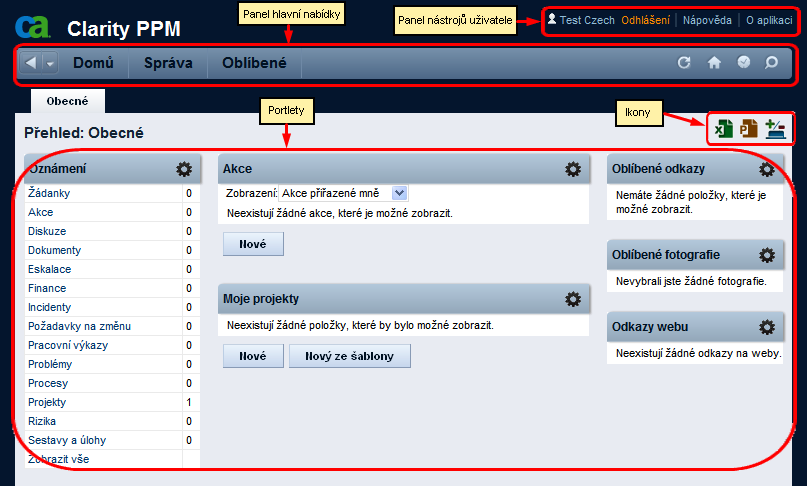
Task: Open Oblíbené fotografie gear settings
Action: pyautogui.click(x=767, y=255)
